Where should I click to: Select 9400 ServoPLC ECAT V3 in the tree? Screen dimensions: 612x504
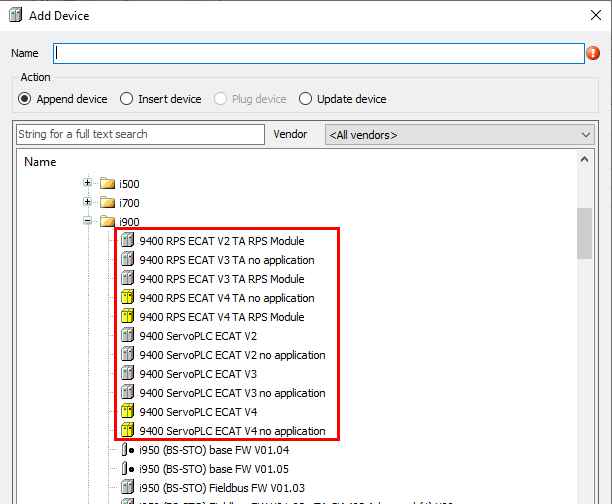(x=198, y=374)
